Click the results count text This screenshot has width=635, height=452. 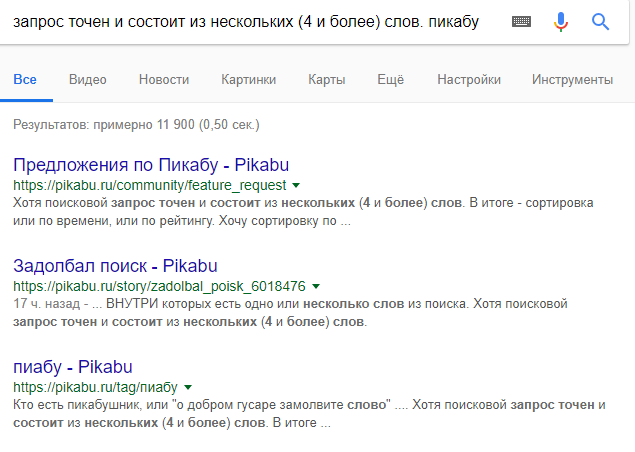(x=136, y=125)
